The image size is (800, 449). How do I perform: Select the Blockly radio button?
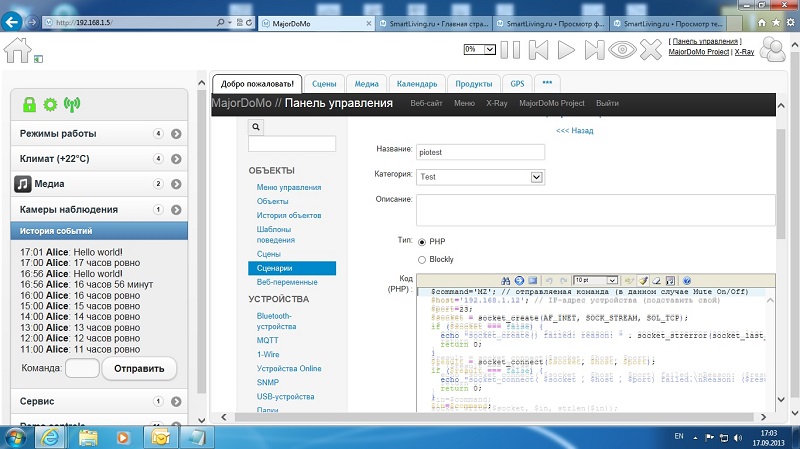422,259
